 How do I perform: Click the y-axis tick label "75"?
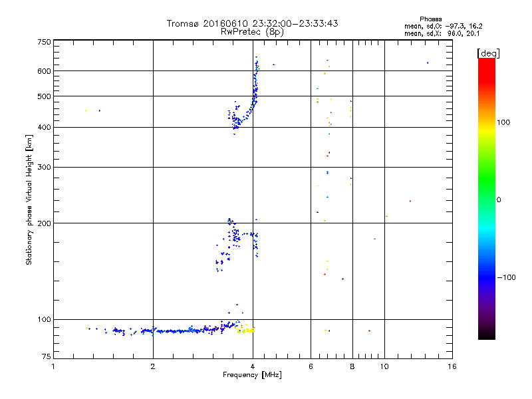(x=47, y=356)
